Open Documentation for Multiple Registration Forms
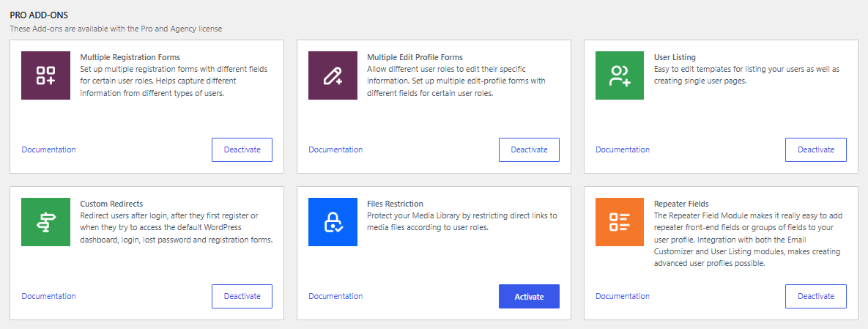 point(48,149)
